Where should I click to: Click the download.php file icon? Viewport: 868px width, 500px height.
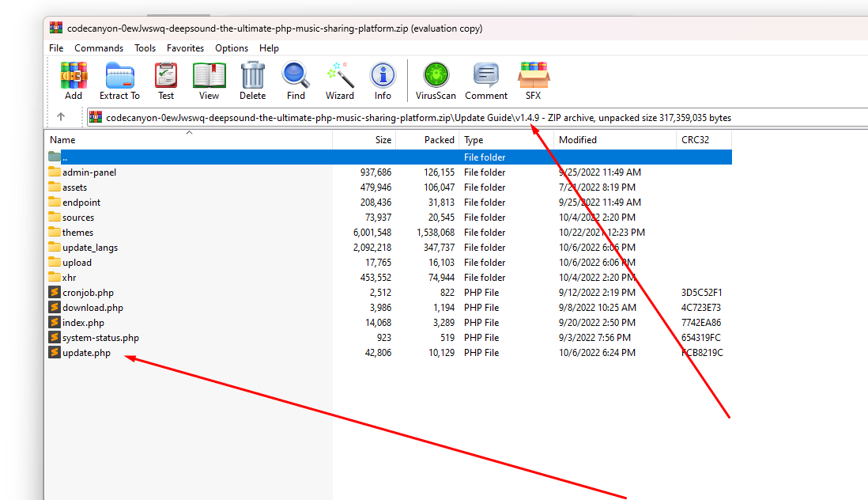tap(55, 307)
